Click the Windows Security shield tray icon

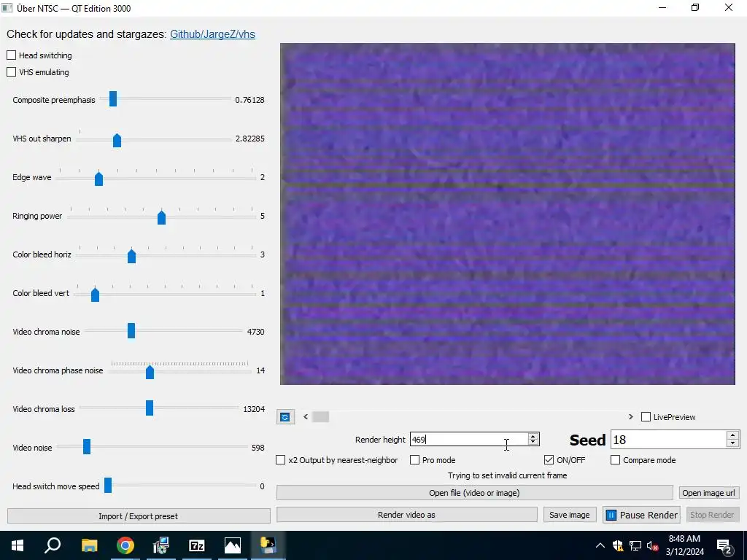point(617,545)
